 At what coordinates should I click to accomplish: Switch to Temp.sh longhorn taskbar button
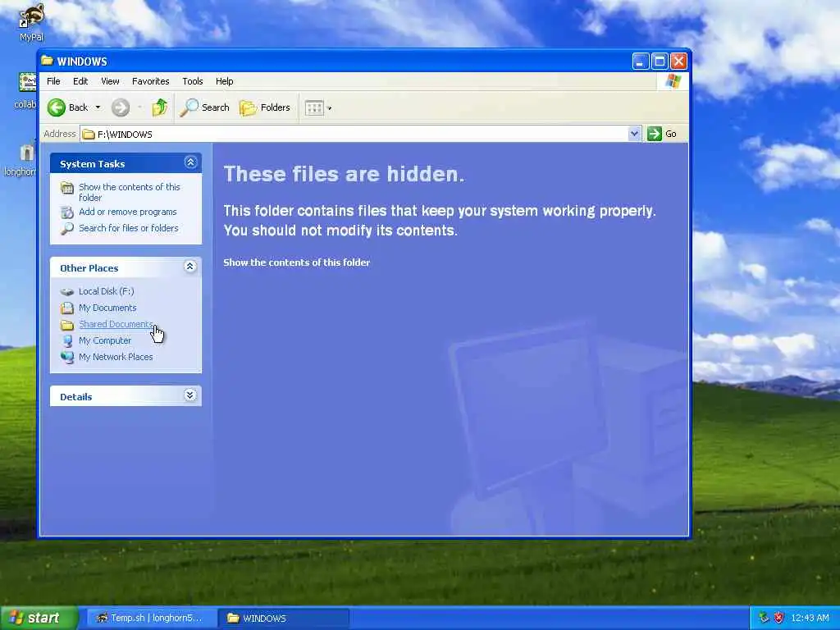[151, 619]
